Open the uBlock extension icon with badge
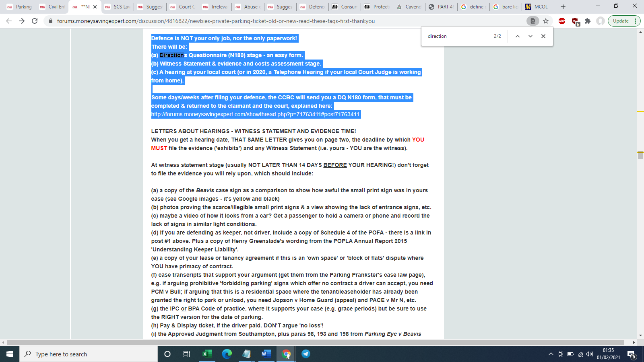The height and width of the screenshot is (362, 644). pyautogui.click(x=575, y=21)
